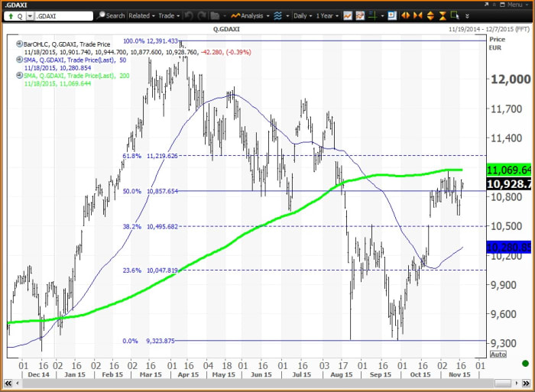
Task: Click the blue wavy lines chart-style icon
Action: 277,16
